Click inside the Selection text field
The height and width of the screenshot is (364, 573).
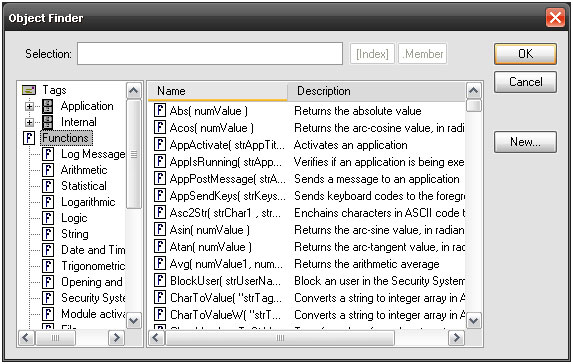coord(210,54)
